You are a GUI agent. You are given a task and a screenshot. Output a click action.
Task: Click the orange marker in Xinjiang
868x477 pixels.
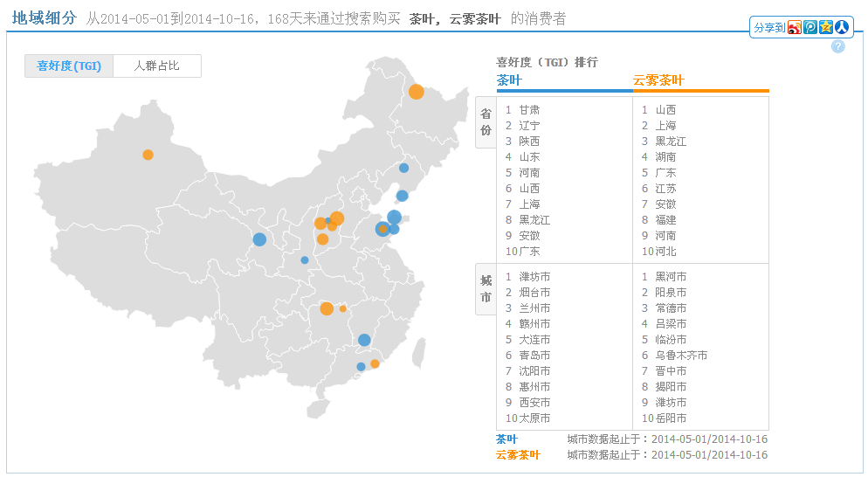148,155
